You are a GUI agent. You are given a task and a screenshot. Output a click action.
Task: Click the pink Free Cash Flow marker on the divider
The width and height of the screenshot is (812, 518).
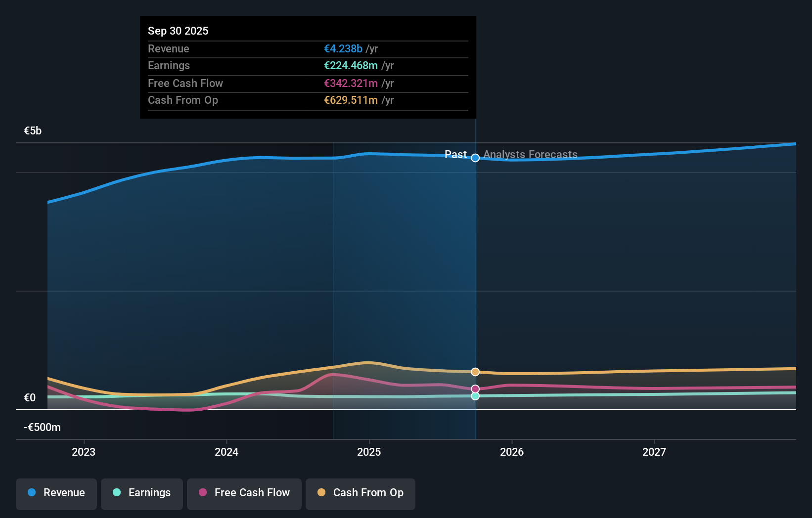[475, 388]
